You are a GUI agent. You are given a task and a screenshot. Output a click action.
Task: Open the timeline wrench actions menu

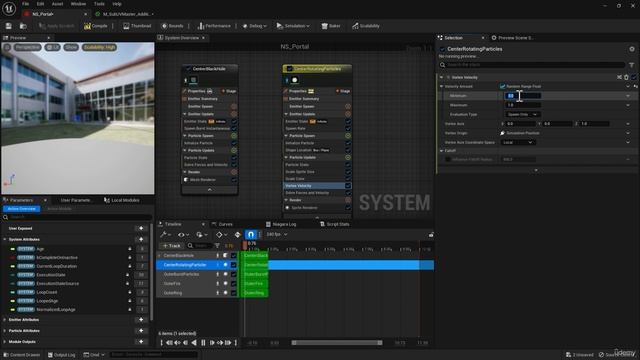click(x=165, y=234)
